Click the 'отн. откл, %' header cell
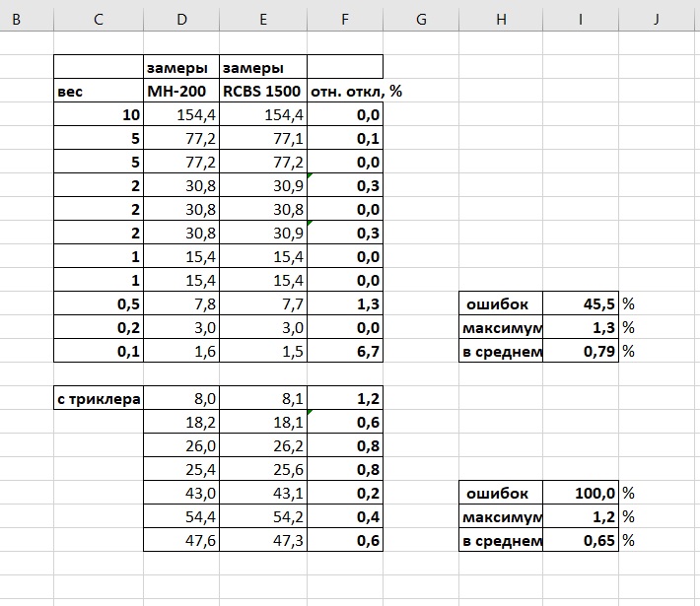Image resolution: width=700 pixels, height=606 pixels. pyautogui.click(x=345, y=92)
